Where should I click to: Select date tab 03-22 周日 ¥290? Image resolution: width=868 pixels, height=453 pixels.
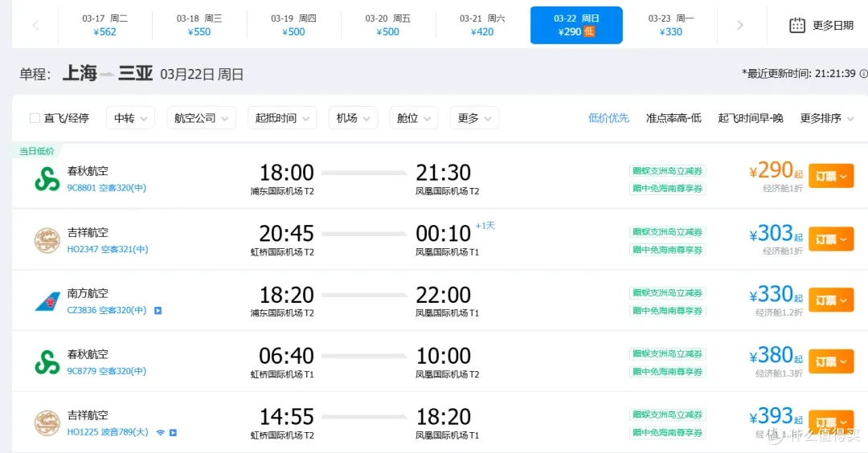[x=576, y=25]
